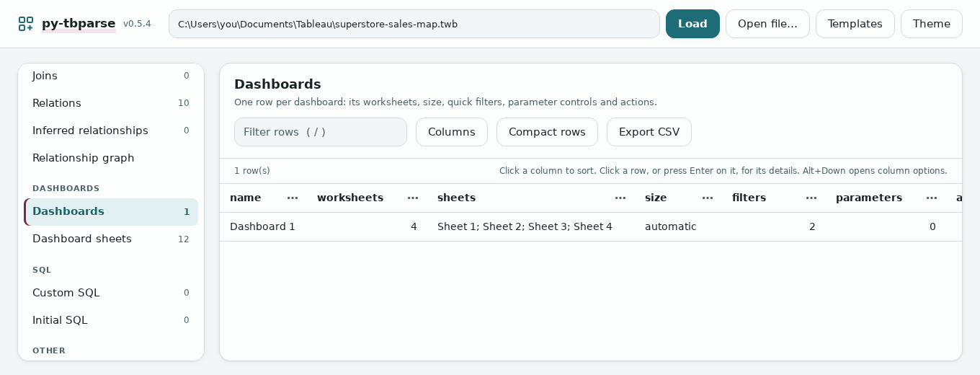The width and height of the screenshot is (980, 375).
Task: Sort by the size column header
Action: 656,198
